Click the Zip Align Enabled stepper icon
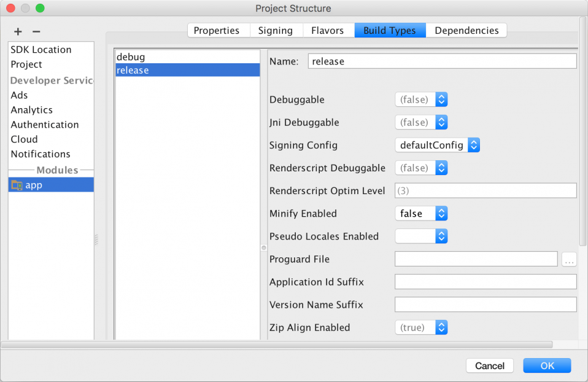The image size is (588, 382). tap(441, 327)
